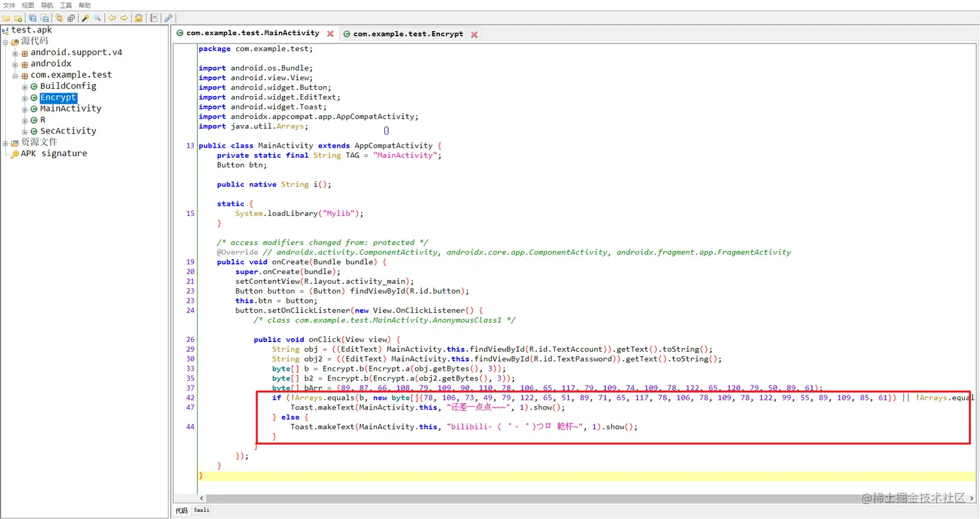This screenshot has height=519, width=980.
Task: Collapse the com.example.test package node
Action: coord(16,75)
